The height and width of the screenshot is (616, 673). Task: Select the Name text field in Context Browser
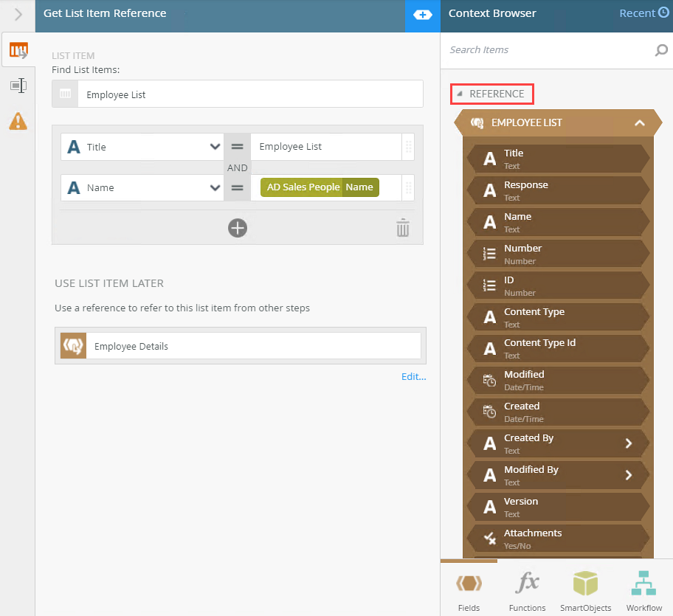[x=558, y=223]
